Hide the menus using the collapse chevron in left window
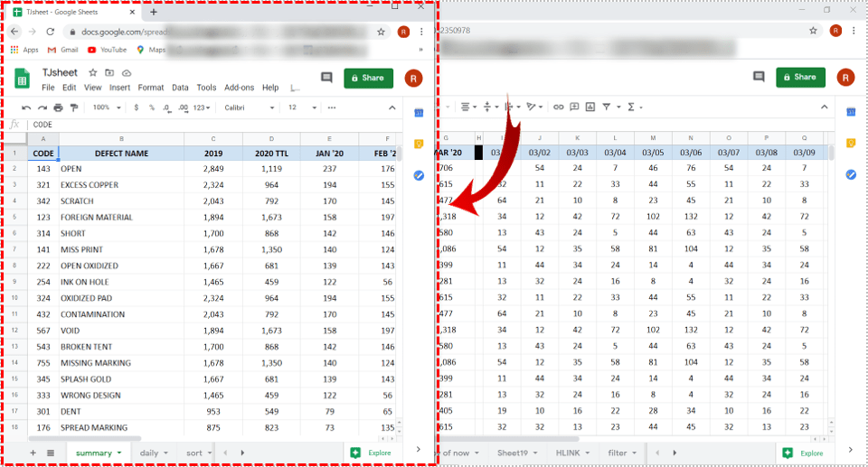 click(x=392, y=107)
